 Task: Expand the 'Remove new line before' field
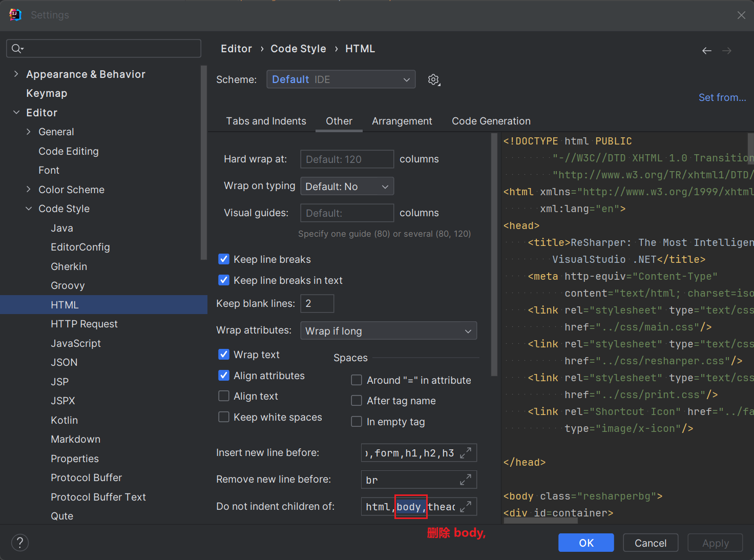[466, 480]
